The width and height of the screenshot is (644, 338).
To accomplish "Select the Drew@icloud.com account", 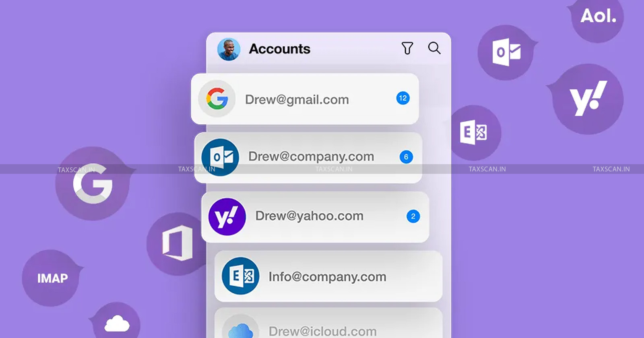I will [322, 331].
